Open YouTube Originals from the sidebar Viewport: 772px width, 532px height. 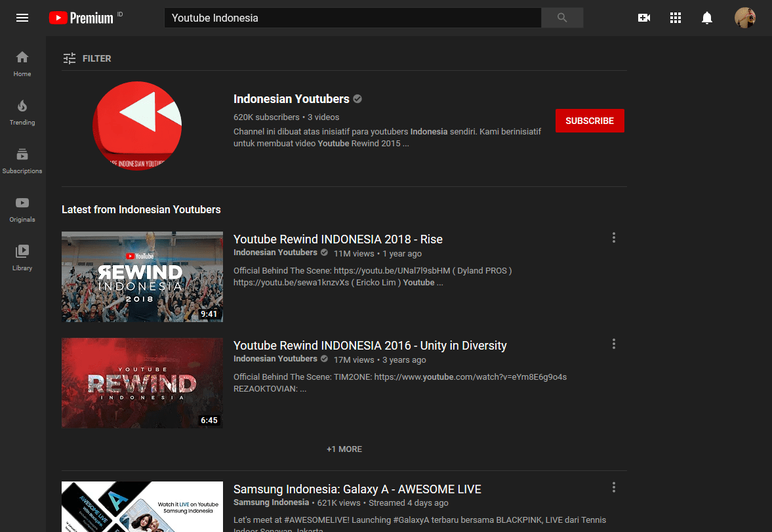pos(22,210)
